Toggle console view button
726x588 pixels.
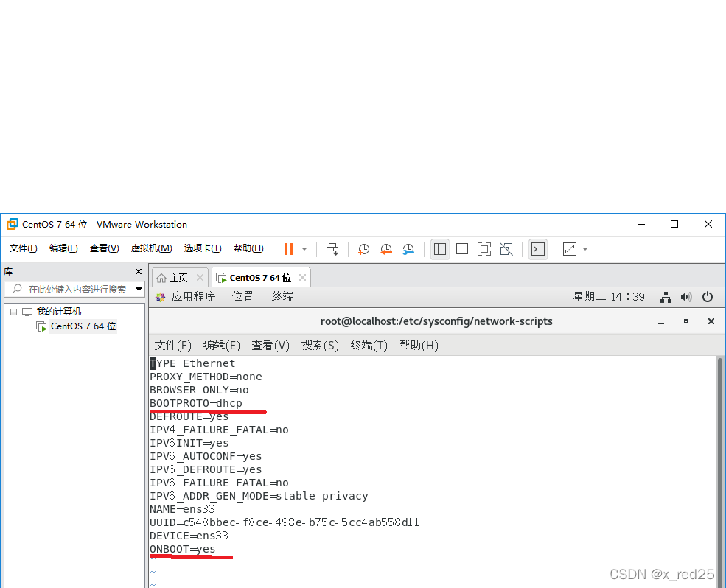coord(538,249)
